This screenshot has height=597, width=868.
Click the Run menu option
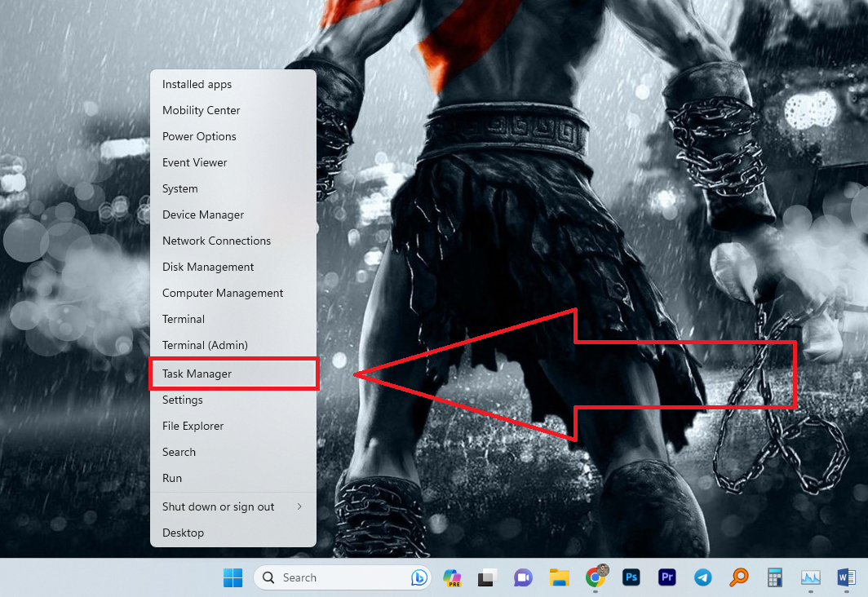pos(172,478)
